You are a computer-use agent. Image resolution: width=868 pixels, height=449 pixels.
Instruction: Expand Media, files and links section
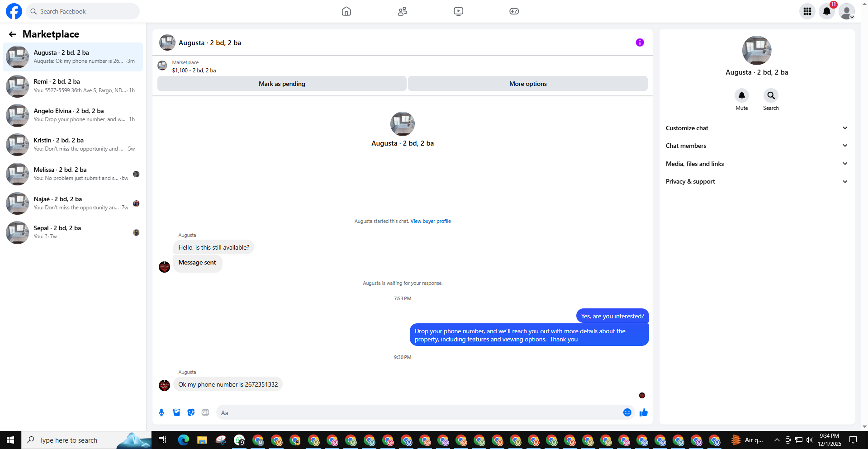757,164
